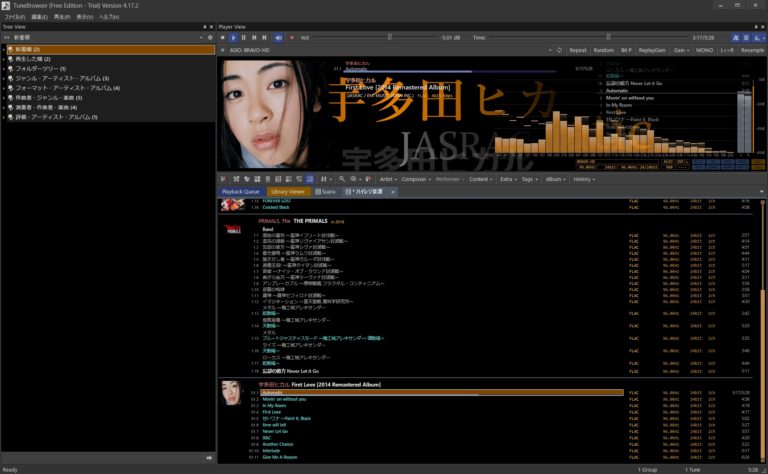Open the ファイル menu

[x=15, y=17]
